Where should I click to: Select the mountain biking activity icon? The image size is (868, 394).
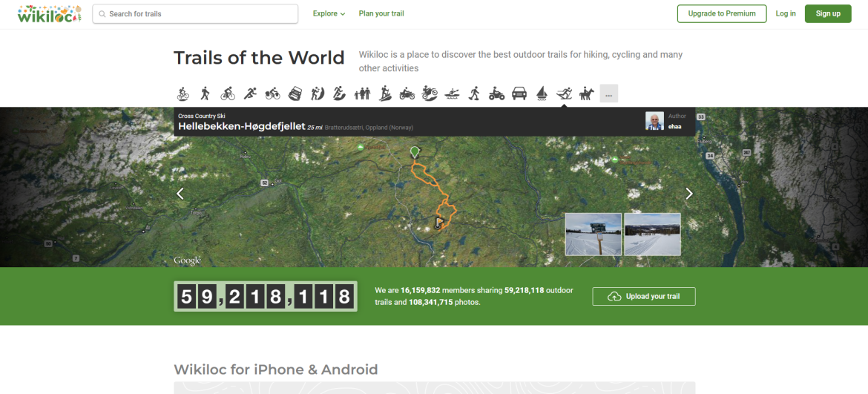(183, 93)
